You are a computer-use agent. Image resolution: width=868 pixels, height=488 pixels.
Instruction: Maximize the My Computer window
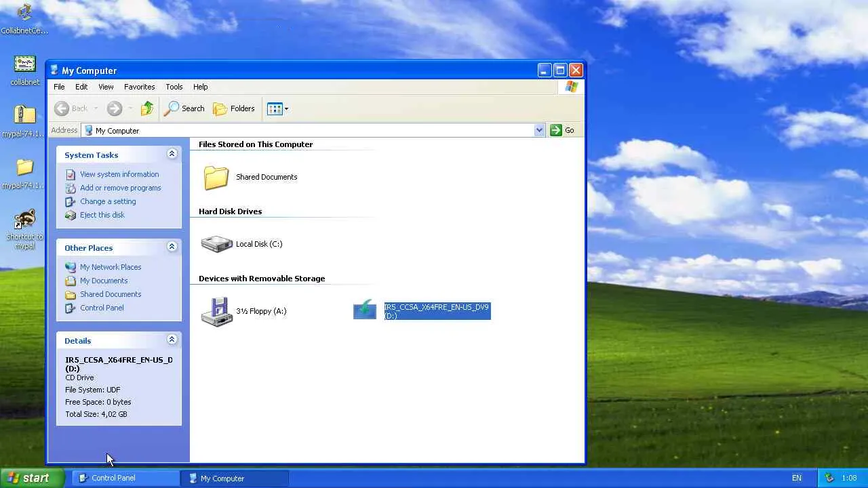click(560, 70)
